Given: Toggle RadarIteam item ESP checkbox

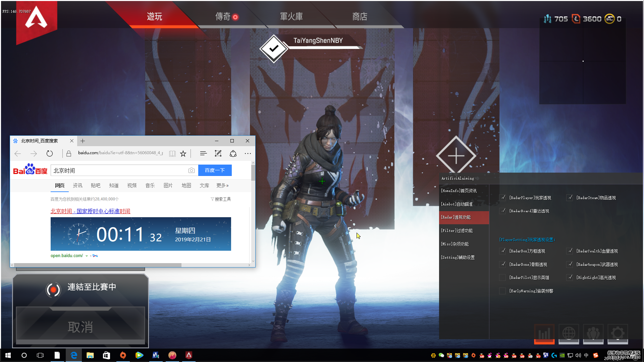Looking at the screenshot, I should point(570,198).
